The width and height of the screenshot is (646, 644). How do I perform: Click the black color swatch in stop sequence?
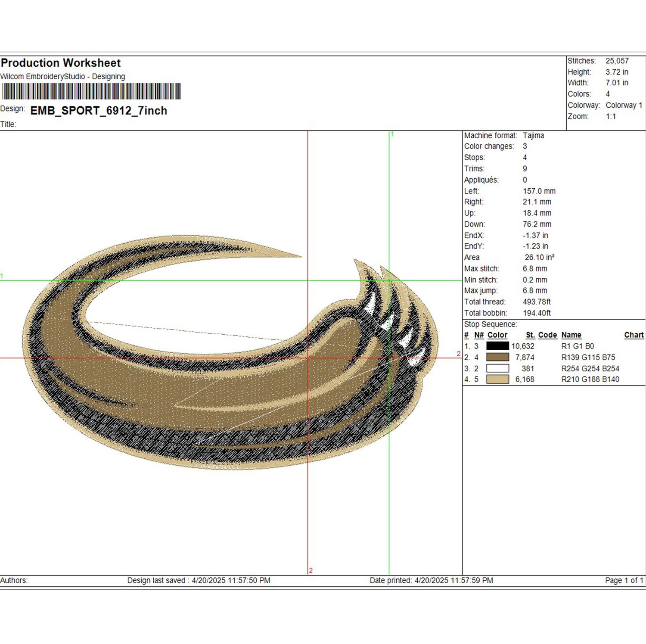(497, 346)
